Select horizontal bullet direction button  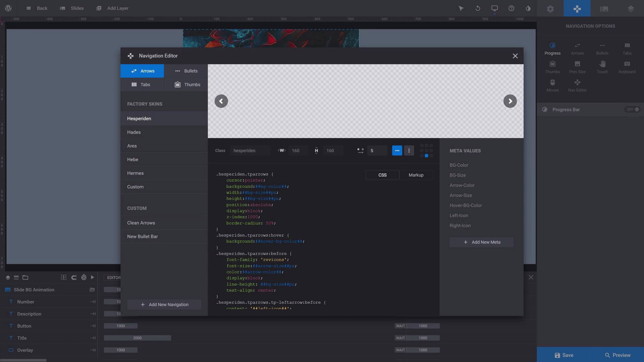point(397,151)
